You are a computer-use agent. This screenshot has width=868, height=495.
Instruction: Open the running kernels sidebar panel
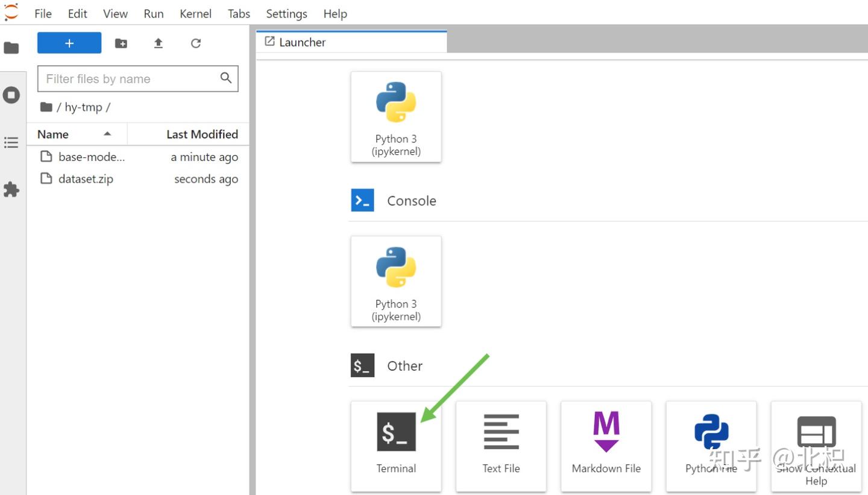click(x=11, y=95)
